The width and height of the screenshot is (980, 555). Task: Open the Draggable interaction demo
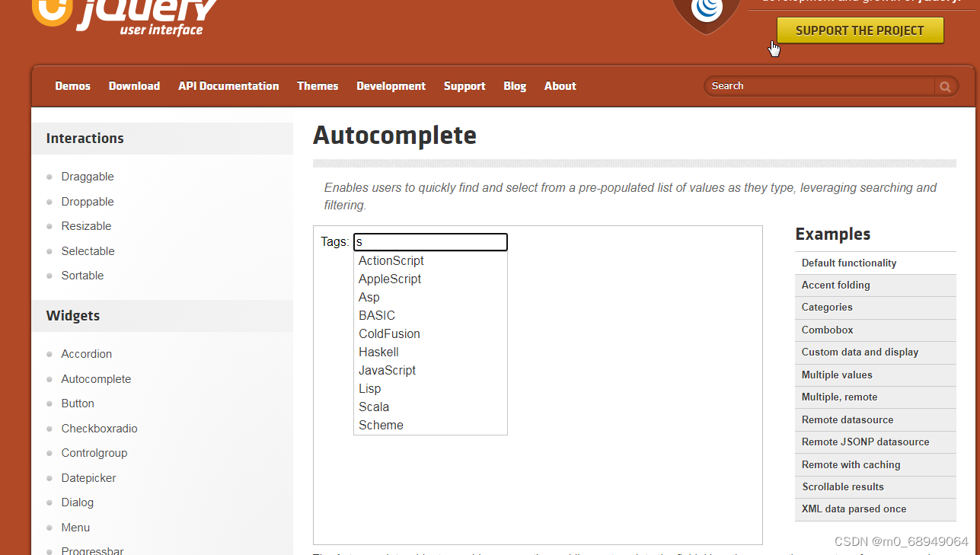pos(88,176)
